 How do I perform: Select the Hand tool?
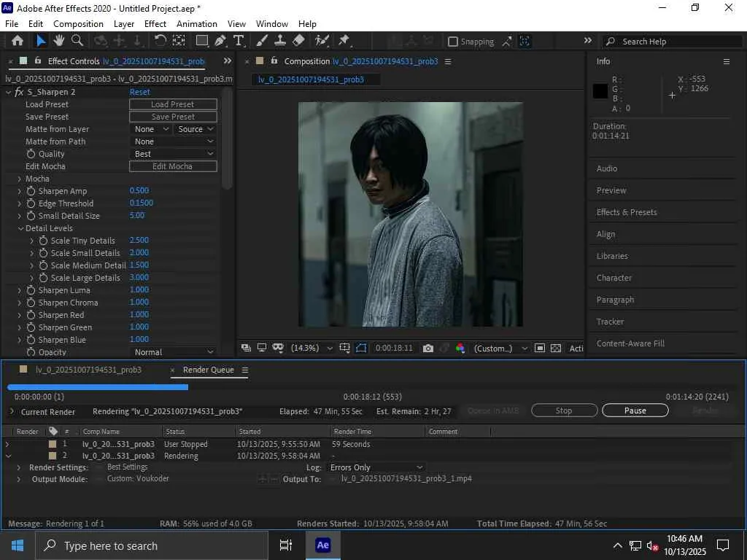pyautogui.click(x=58, y=41)
